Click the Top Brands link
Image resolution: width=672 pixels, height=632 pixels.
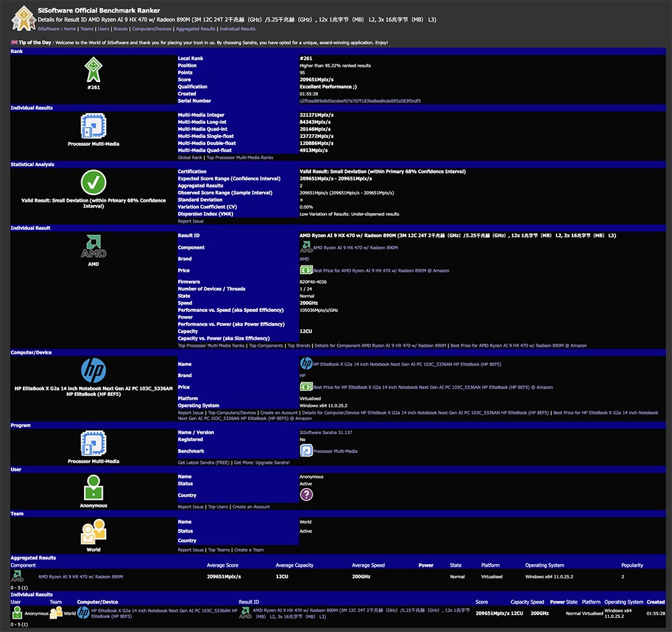(x=299, y=346)
